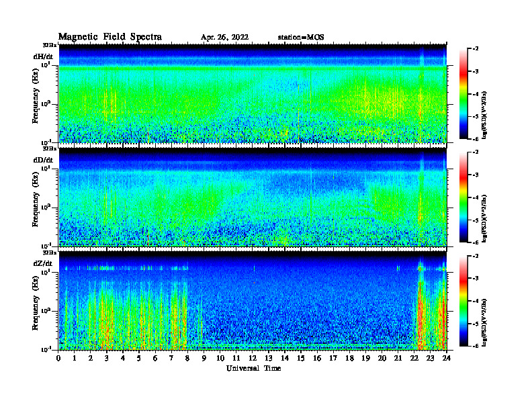The image size is (532, 411).
Task: Select the date "Apr. 26, 2022"
Action: (224, 38)
